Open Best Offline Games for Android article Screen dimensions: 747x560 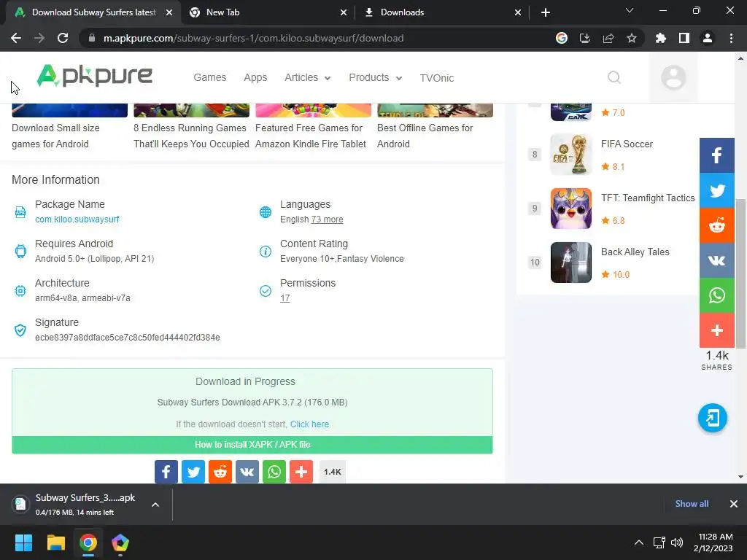click(425, 136)
